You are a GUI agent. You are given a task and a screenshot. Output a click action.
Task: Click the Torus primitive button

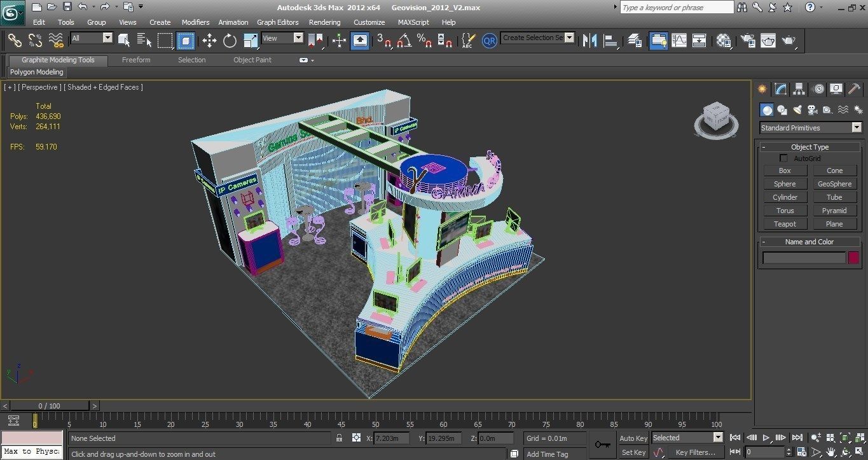[x=785, y=211]
